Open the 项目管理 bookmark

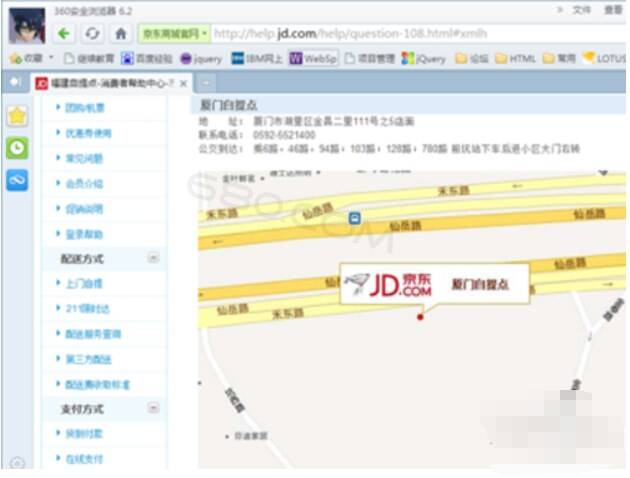coord(370,59)
